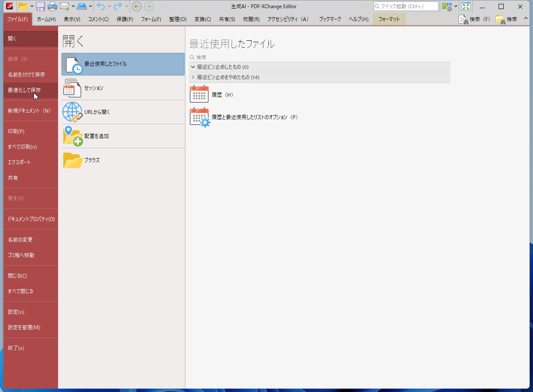Switch to the フォーム(F) tab

pyautogui.click(x=151, y=19)
